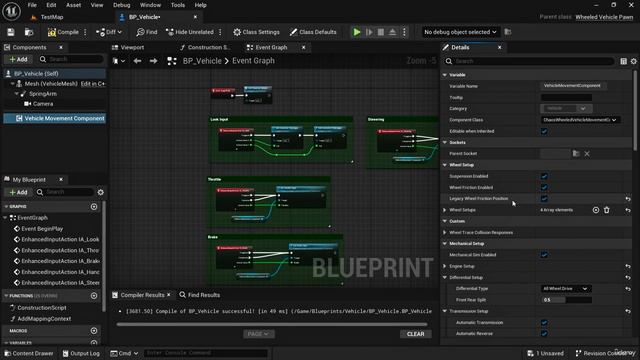
Task: Adjust Front Rear Split slider
Action: [x=566, y=300]
